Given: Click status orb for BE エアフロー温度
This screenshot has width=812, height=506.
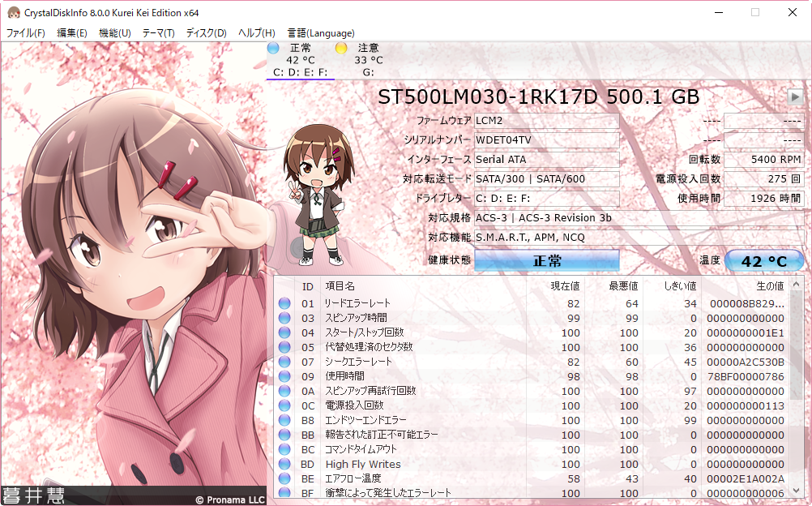Looking at the screenshot, I should [x=284, y=478].
